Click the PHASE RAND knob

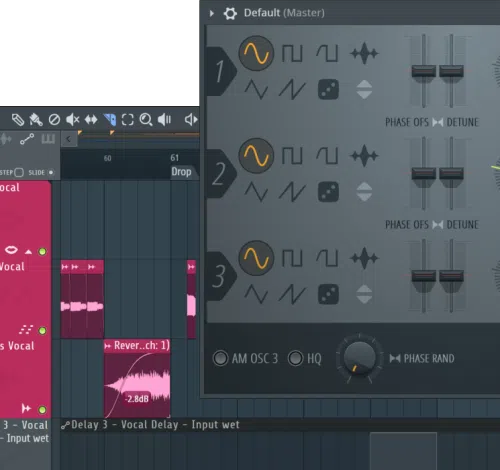pos(359,358)
